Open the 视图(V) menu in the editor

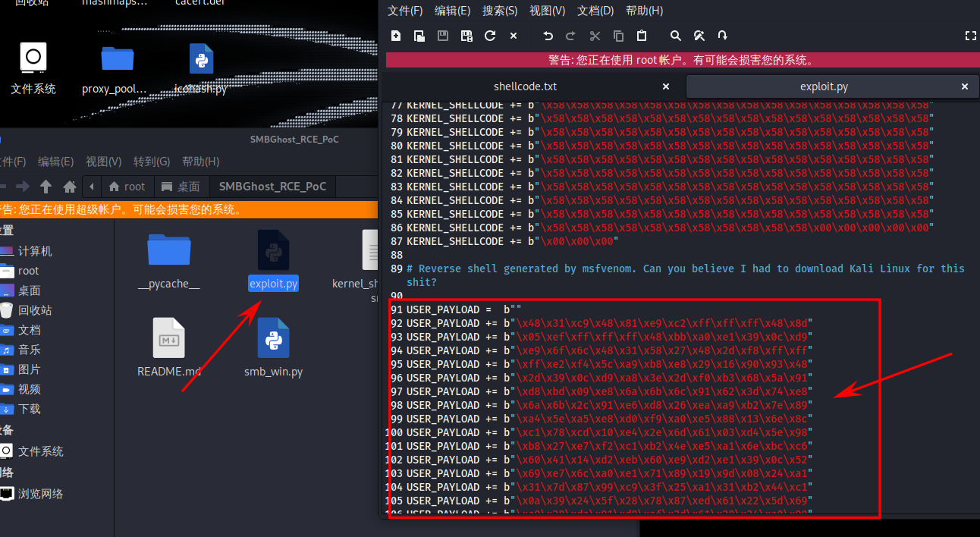[547, 11]
